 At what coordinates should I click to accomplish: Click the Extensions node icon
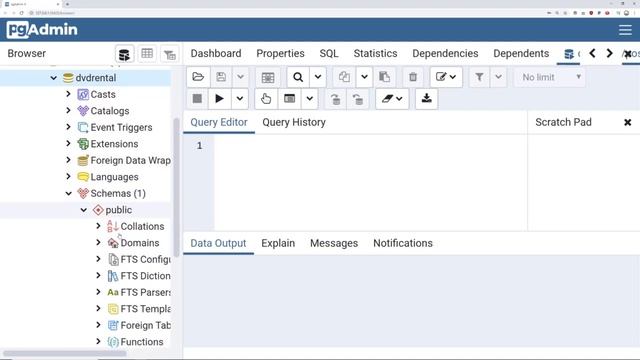(x=83, y=144)
